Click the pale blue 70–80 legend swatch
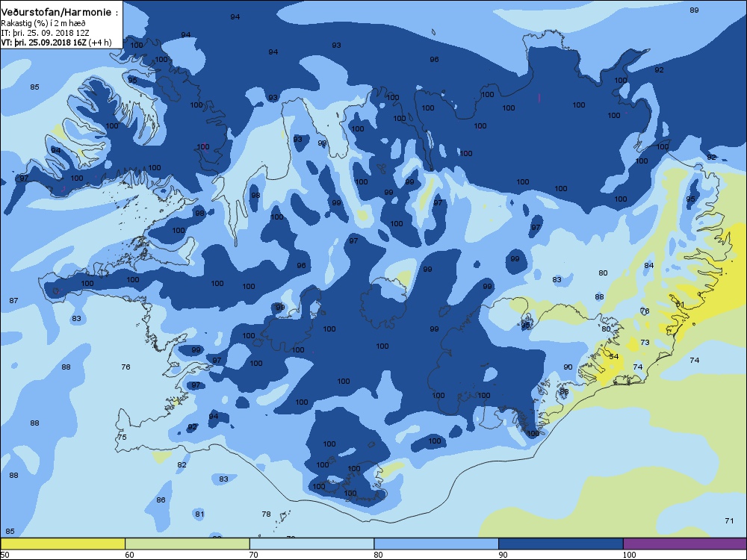This screenshot has width=747, height=560. (311, 544)
